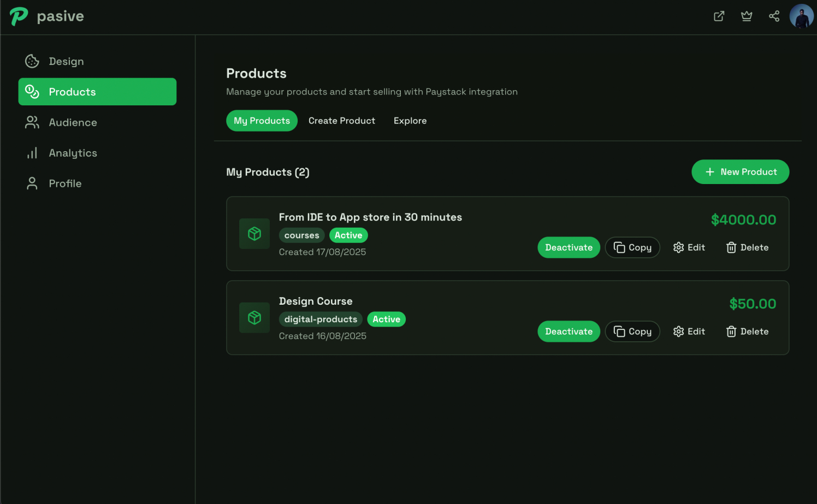This screenshot has height=504, width=817.
Task: Click Active badge on From IDE product
Action: (x=348, y=235)
